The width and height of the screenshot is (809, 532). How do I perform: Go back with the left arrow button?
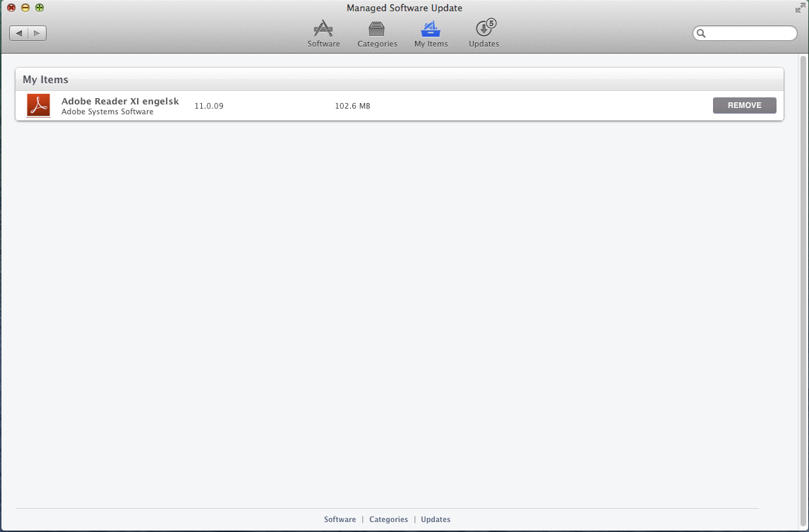pos(19,33)
